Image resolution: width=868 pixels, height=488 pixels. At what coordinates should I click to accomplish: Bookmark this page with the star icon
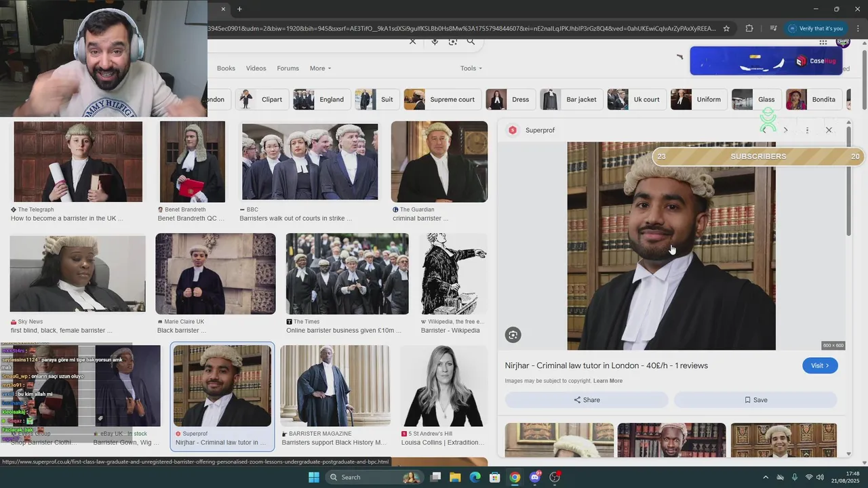[x=726, y=28]
